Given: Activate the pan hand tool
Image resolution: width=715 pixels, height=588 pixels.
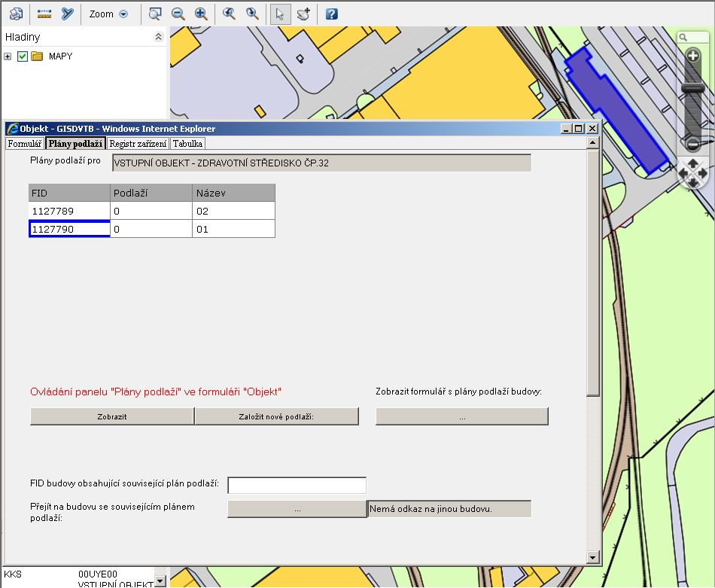Looking at the screenshot, I should coord(303,14).
